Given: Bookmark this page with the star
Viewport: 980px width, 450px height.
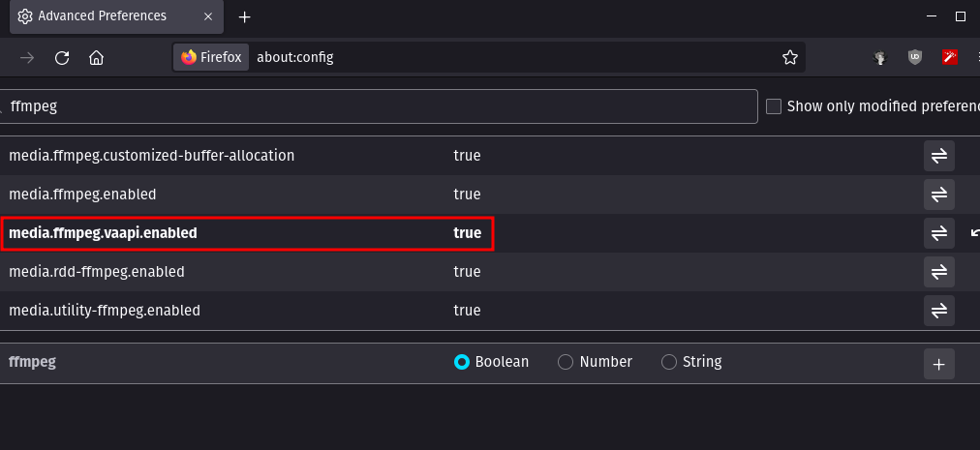Looking at the screenshot, I should (x=790, y=58).
